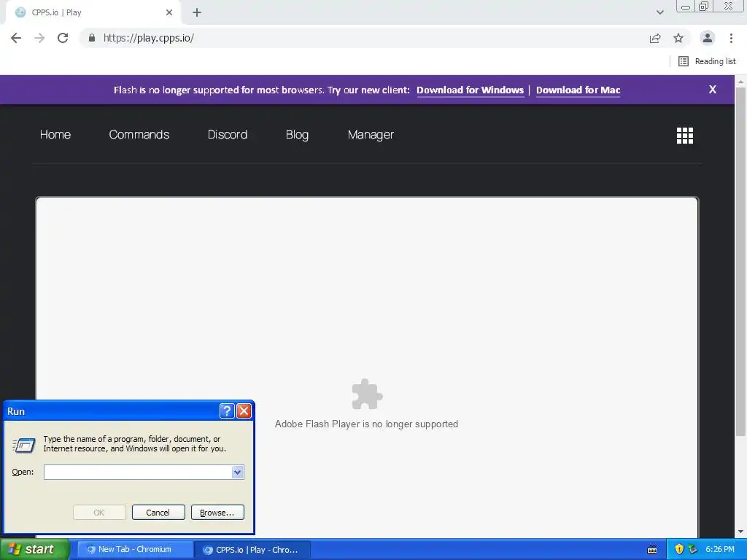
Task: Click the Adobe Flash Player unsupported message
Action: pos(366,424)
